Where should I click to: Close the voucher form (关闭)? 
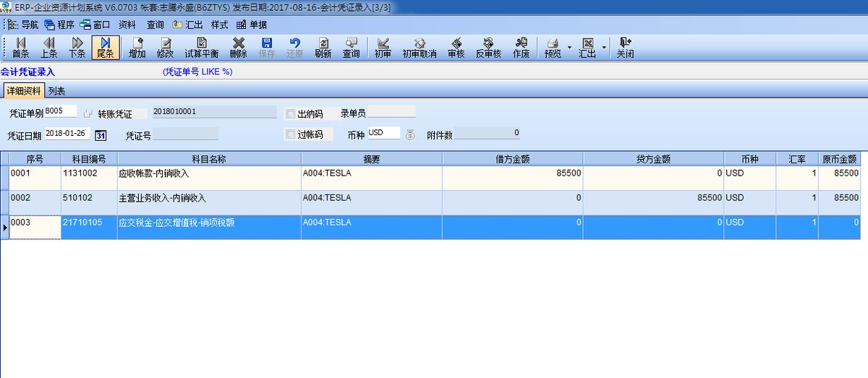626,48
